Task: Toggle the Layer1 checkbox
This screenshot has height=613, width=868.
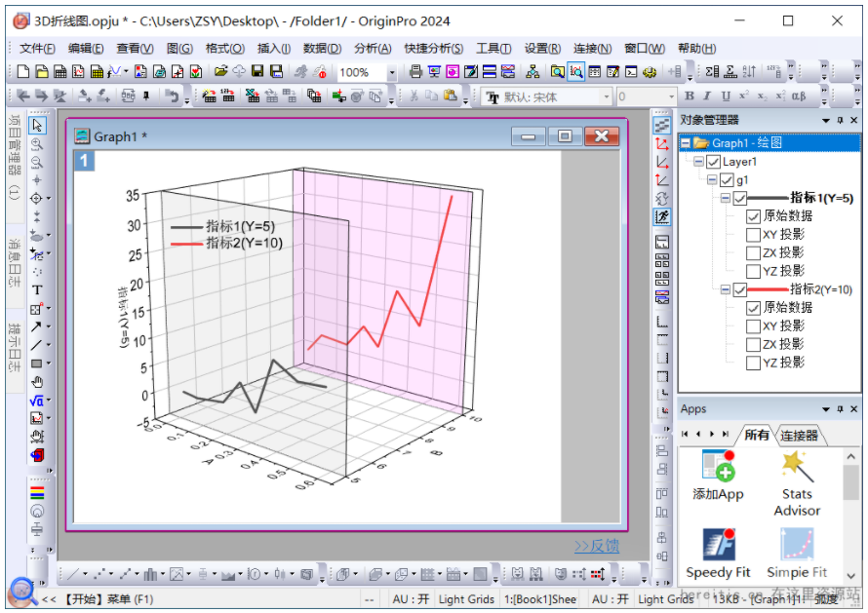Action: 714,162
